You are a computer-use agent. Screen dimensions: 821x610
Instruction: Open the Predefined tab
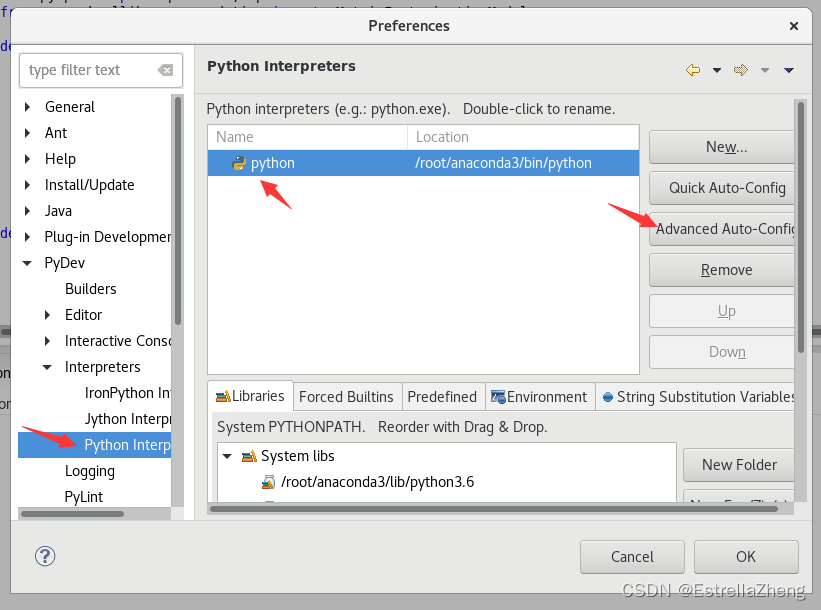(x=442, y=396)
